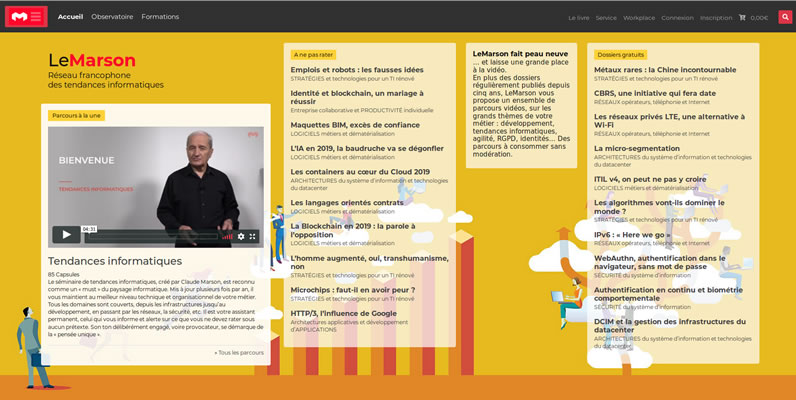Click the Dossiers gratuits tag
The width and height of the screenshot is (796, 400).
[620, 55]
